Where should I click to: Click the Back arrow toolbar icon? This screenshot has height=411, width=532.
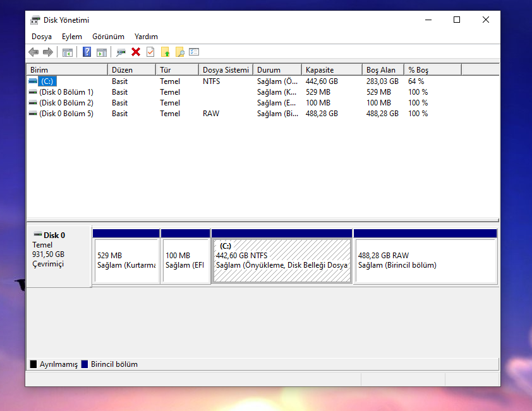[33, 52]
